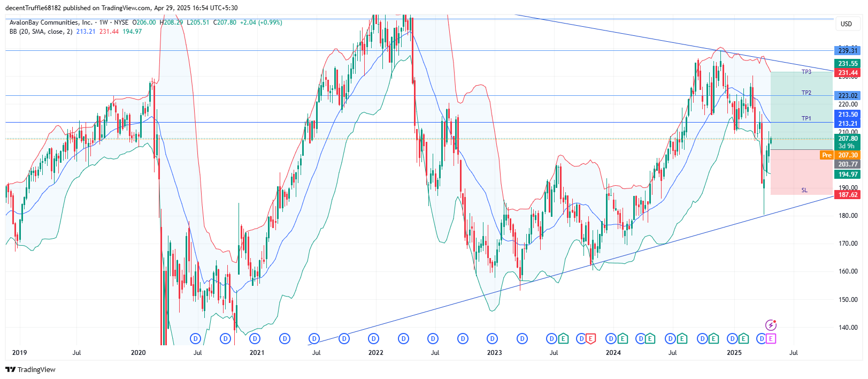This screenshot has width=868, height=379.
Task: Click the red earnings E marker
Action: 590,338
